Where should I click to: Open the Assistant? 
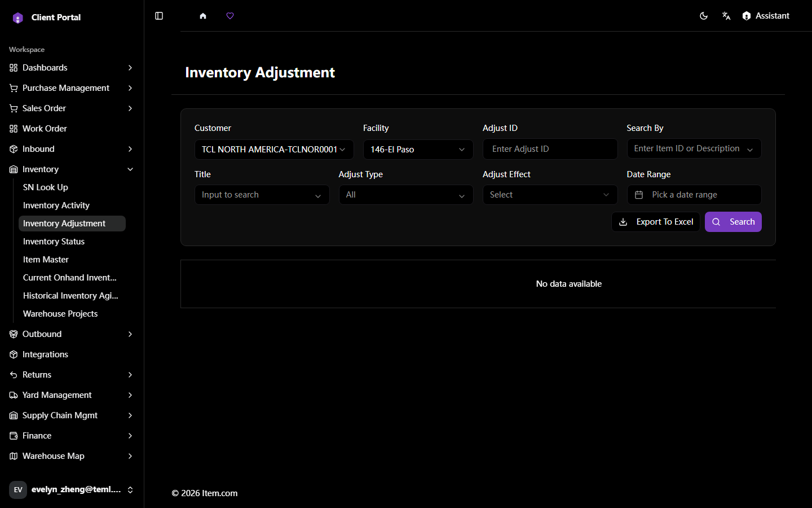point(766,16)
